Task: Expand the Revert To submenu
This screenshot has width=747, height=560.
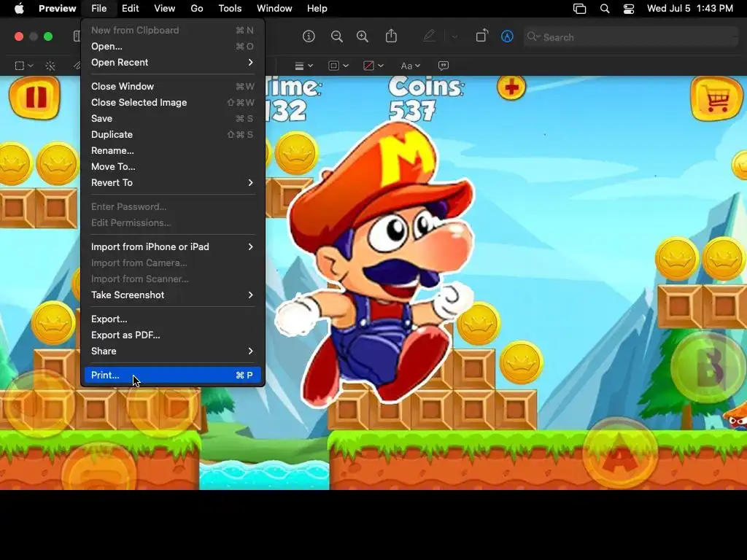Action: (172, 183)
